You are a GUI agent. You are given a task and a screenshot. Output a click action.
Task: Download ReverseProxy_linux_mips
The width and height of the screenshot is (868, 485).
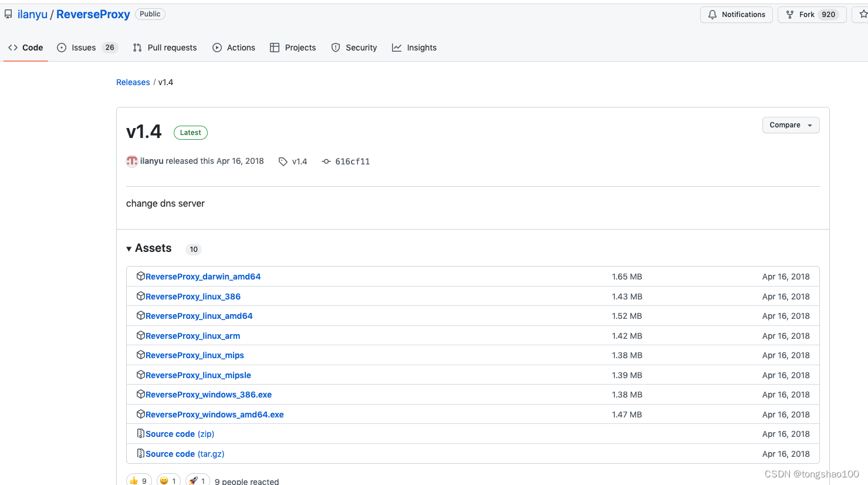[x=195, y=355]
